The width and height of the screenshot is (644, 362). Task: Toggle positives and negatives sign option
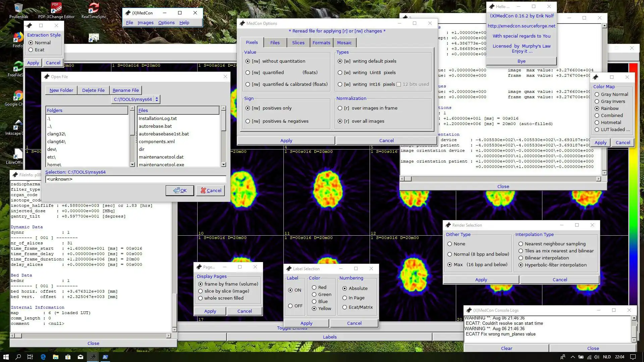248,121
